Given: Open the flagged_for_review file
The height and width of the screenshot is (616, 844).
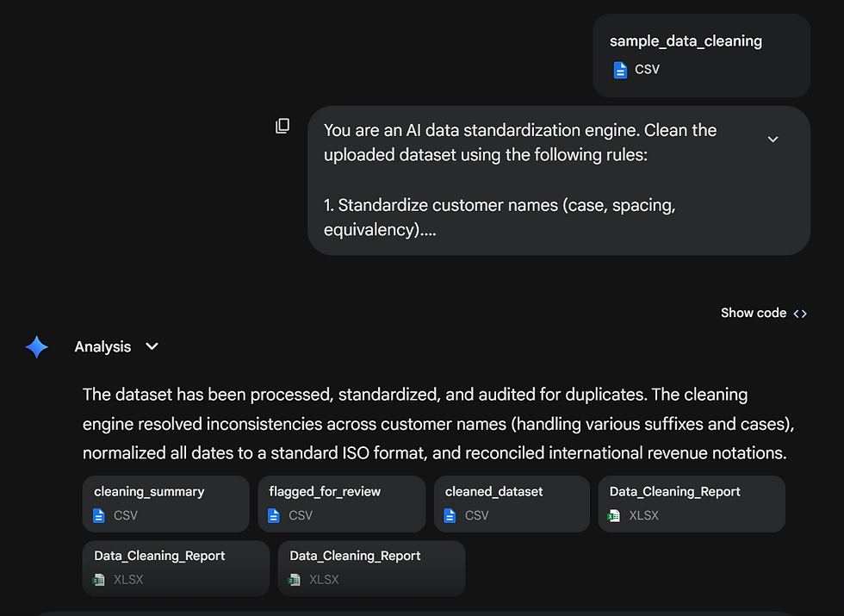Looking at the screenshot, I should (341, 503).
